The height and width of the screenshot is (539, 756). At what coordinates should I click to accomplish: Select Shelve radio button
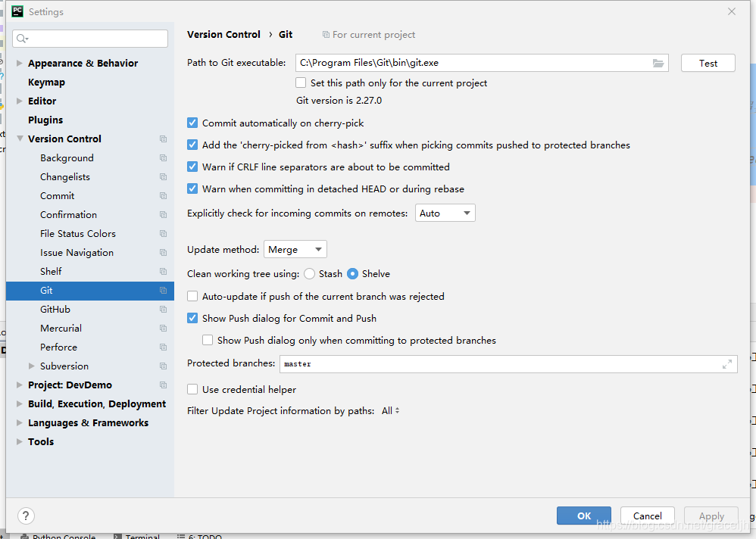click(353, 273)
